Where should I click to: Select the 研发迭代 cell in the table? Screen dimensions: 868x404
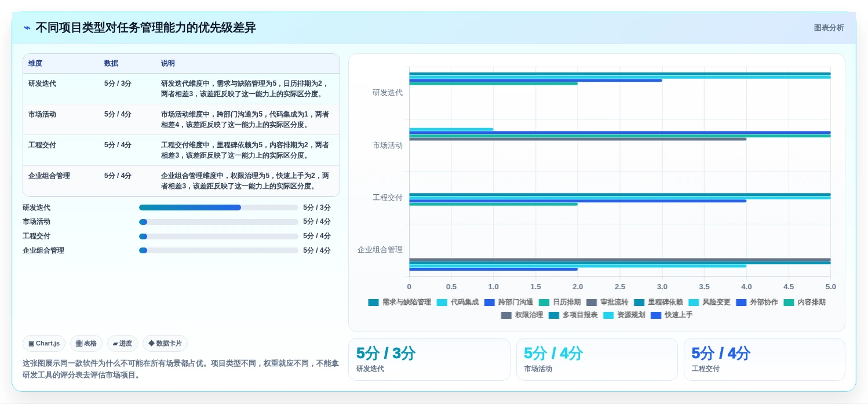(x=42, y=83)
